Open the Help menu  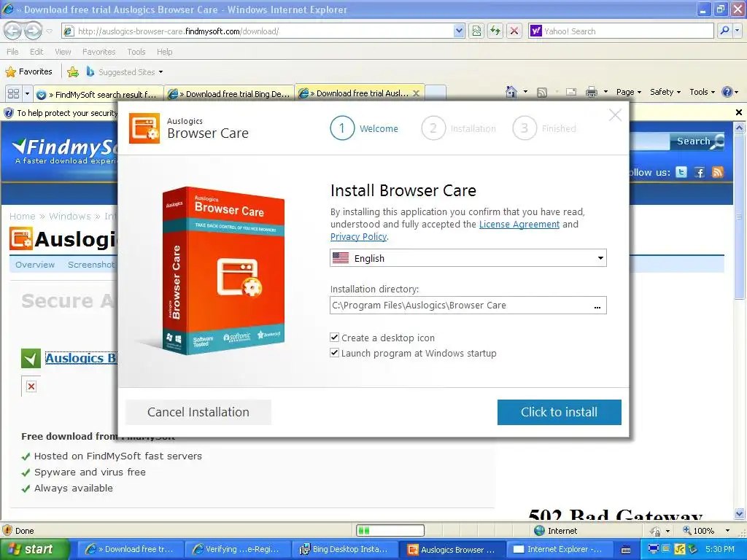[x=164, y=52]
